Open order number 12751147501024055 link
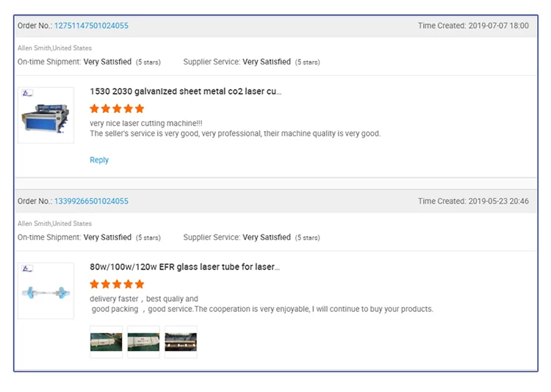This screenshot has height=392, width=551. click(91, 26)
